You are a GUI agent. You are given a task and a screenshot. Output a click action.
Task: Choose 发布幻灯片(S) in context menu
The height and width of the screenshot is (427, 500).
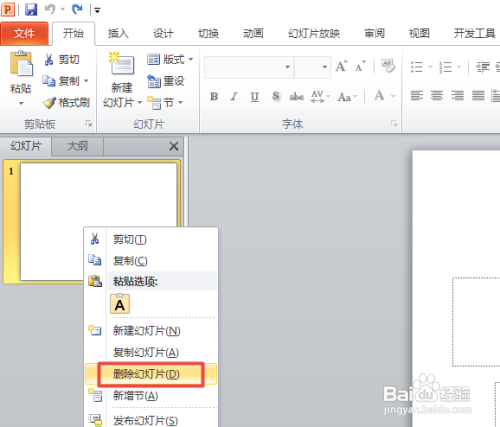click(x=151, y=420)
